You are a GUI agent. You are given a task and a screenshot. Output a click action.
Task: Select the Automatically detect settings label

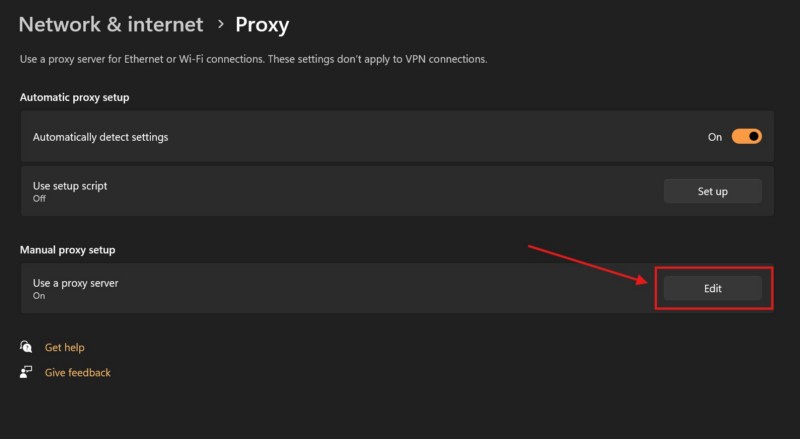pyautogui.click(x=100, y=137)
